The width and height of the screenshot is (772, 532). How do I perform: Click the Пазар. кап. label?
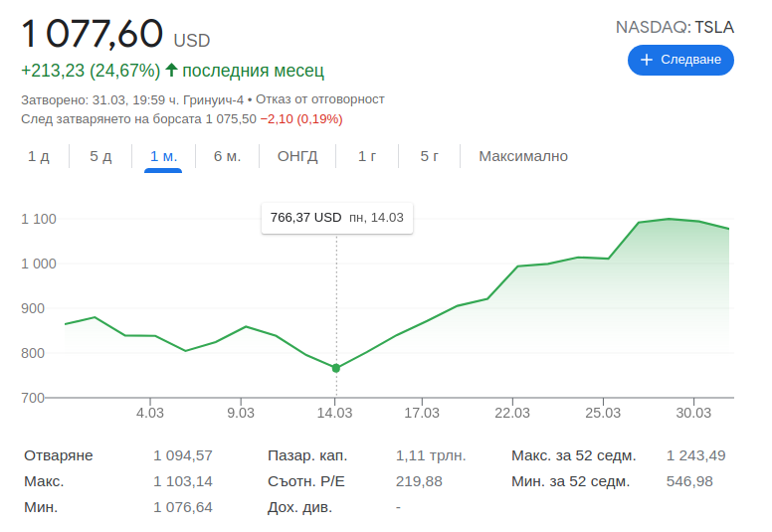coord(307,455)
